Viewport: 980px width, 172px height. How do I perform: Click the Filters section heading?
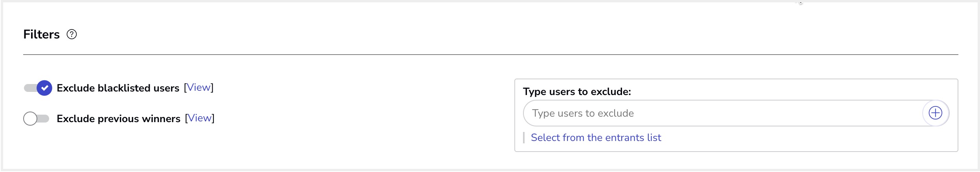(41, 35)
